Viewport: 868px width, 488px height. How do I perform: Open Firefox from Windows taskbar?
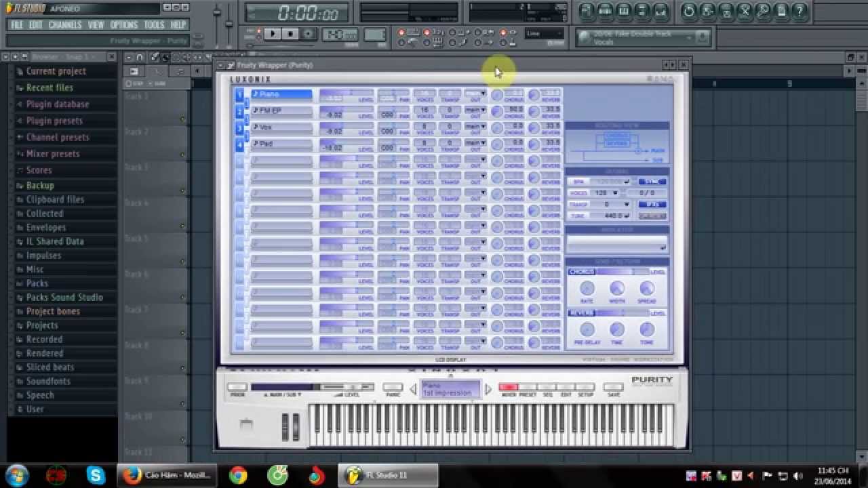pyautogui.click(x=167, y=475)
